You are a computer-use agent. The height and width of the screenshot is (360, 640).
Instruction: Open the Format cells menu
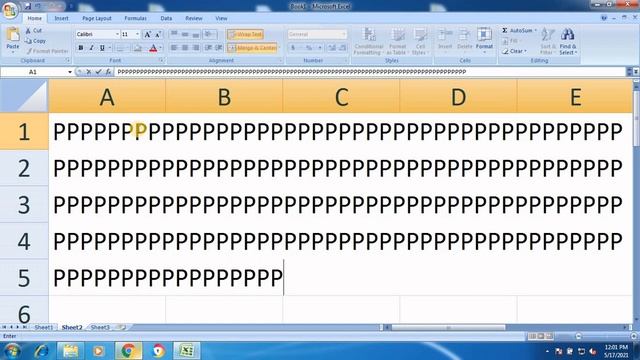[484, 39]
